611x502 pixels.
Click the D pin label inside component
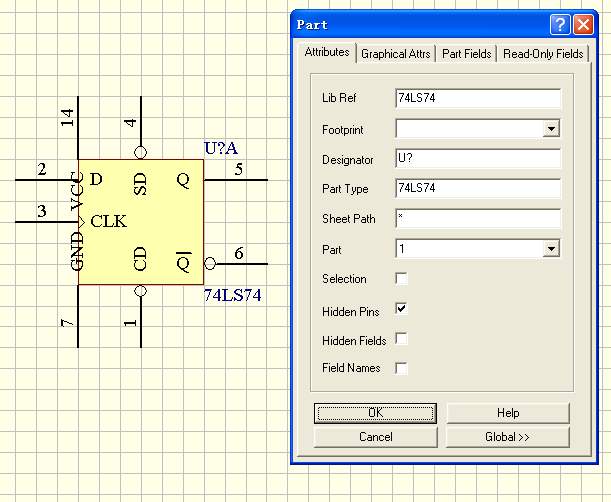tap(96, 179)
